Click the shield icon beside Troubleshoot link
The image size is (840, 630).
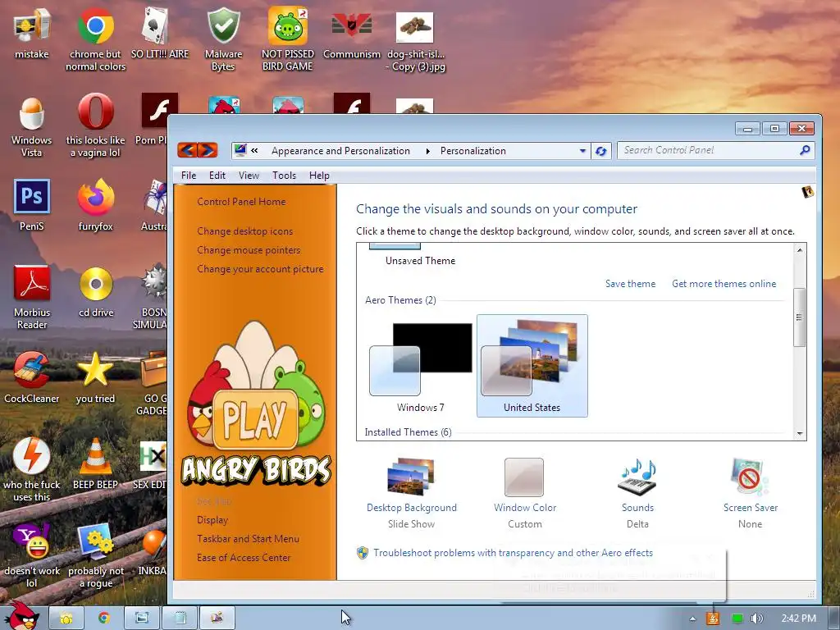click(363, 553)
